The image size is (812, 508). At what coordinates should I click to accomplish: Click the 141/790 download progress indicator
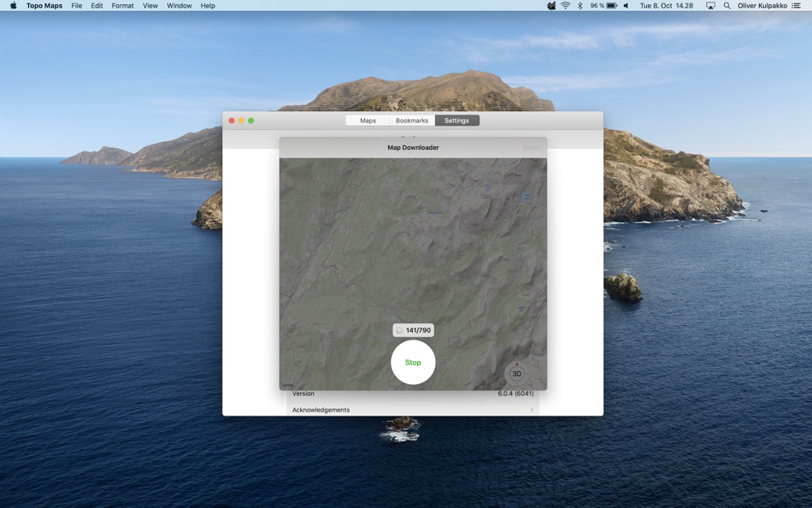413,330
